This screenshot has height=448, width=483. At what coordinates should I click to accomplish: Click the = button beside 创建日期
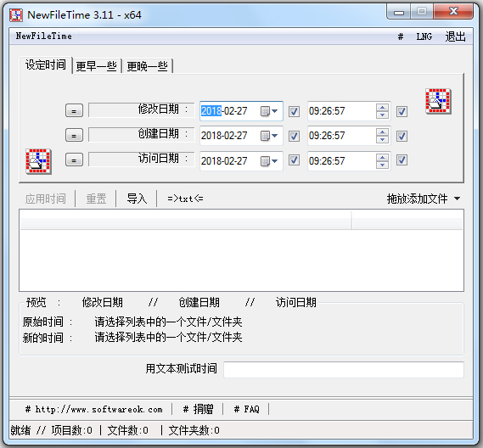pos(74,135)
